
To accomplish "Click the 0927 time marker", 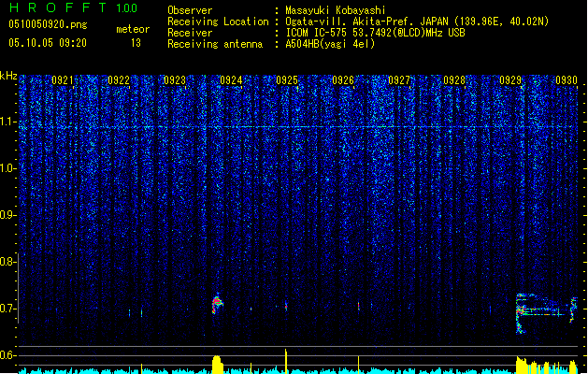I will pyautogui.click(x=399, y=80).
